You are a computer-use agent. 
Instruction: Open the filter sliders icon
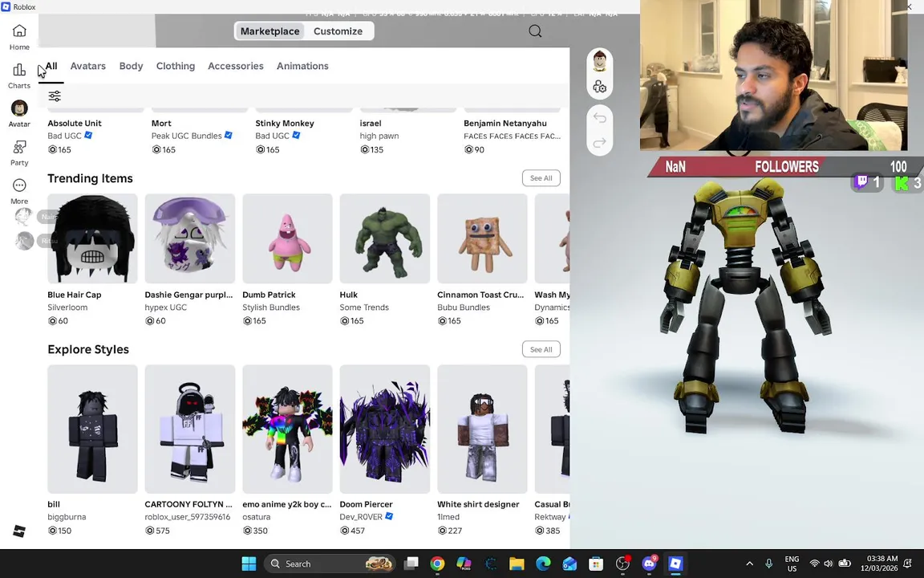55,96
